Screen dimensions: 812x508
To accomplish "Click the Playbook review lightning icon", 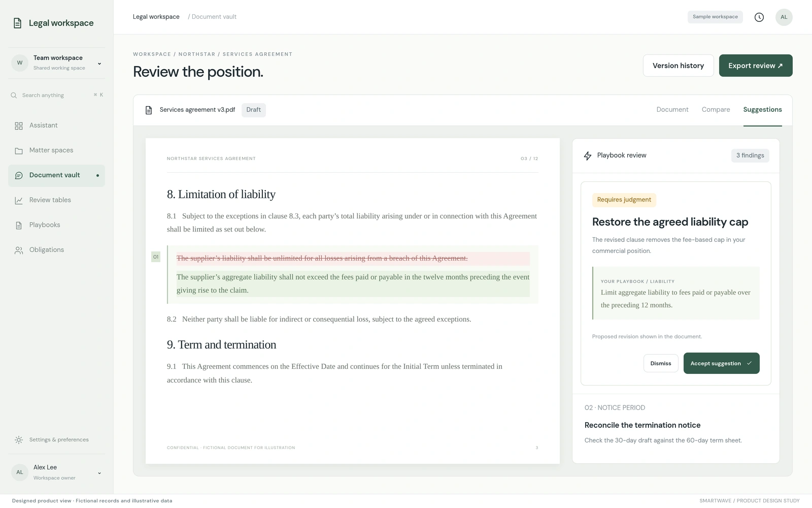I will click(588, 155).
